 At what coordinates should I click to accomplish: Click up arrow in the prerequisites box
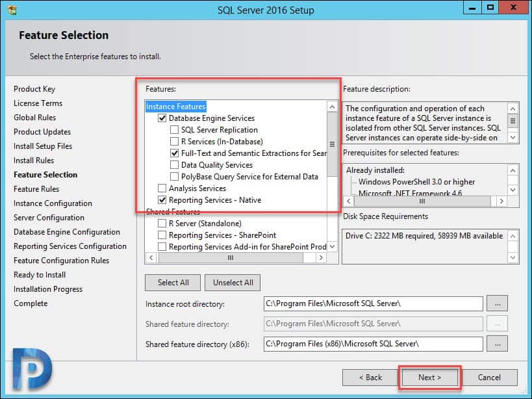coord(513,170)
